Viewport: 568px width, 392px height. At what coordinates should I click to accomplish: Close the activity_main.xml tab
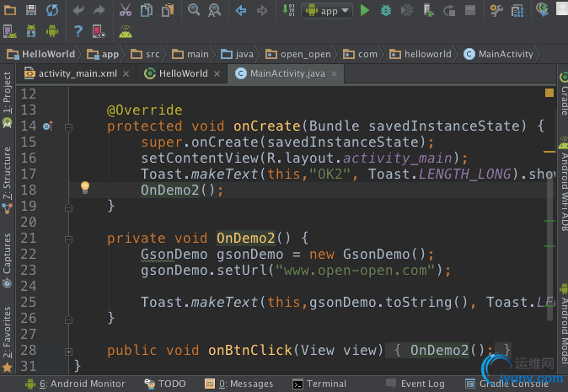click(x=126, y=74)
